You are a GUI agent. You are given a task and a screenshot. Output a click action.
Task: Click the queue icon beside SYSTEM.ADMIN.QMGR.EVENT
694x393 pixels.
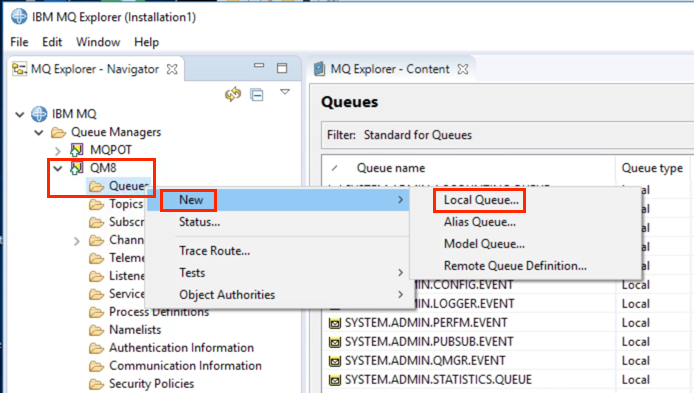[x=335, y=362]
